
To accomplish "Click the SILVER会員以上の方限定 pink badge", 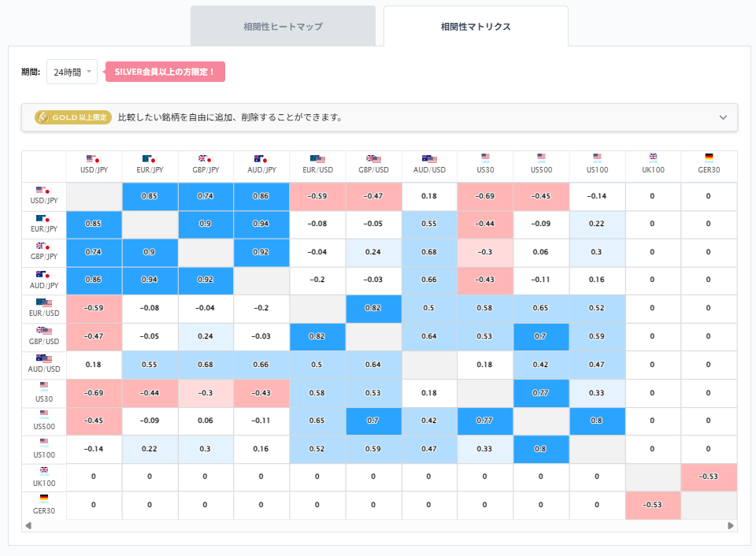I will point(165,71).
